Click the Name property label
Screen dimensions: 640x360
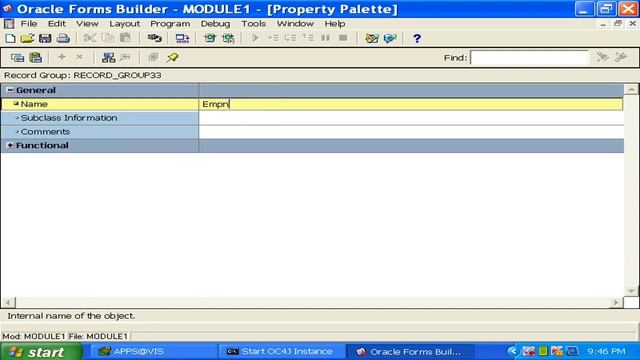tap(34, 104)
